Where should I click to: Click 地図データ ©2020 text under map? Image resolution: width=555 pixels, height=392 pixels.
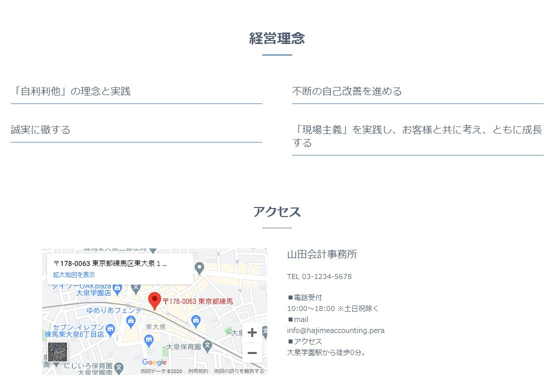point(161,371)
